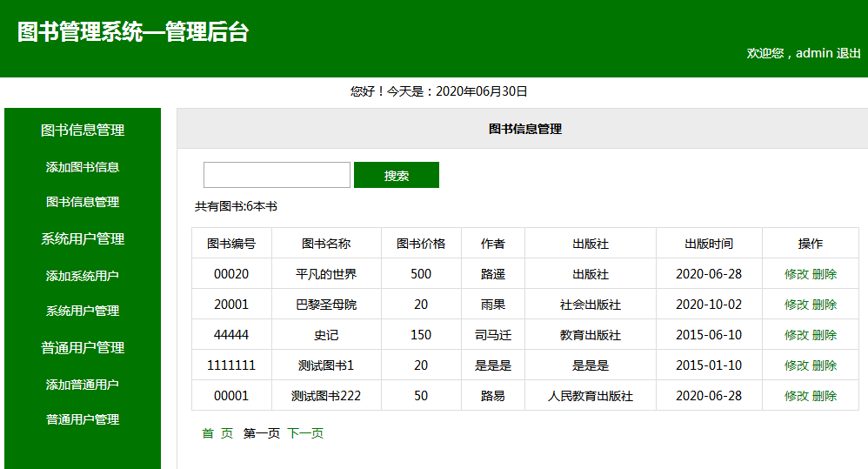Click the price cell 150

click(421, 335)
